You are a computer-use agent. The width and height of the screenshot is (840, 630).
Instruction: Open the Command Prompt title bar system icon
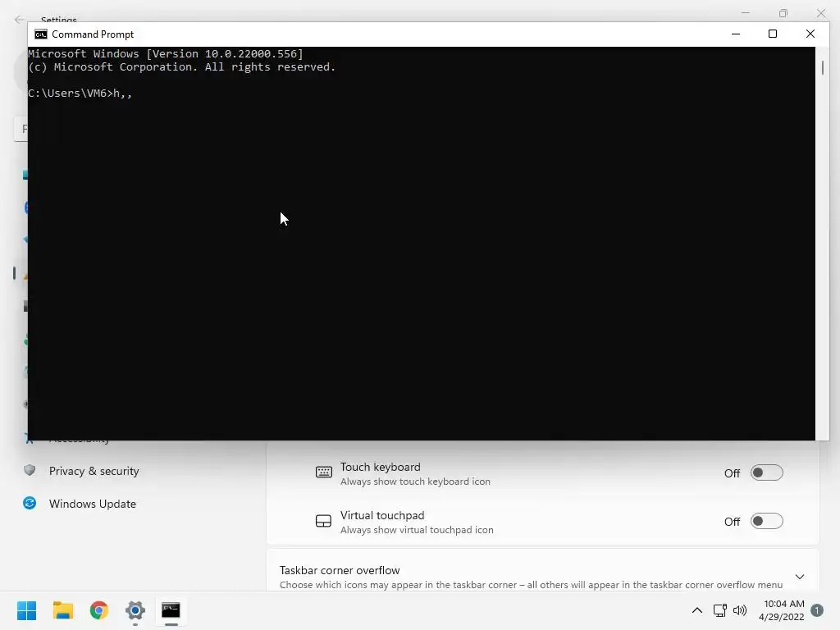41,34
